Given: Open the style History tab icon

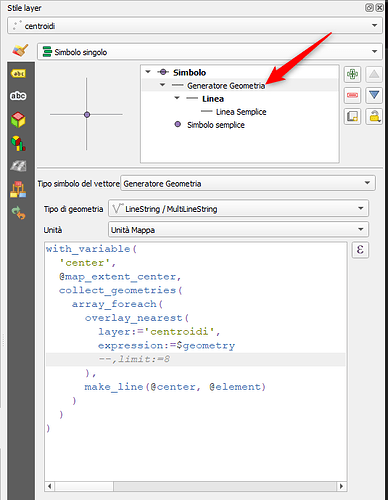Looking at the screenshot, I should point(18,212).
